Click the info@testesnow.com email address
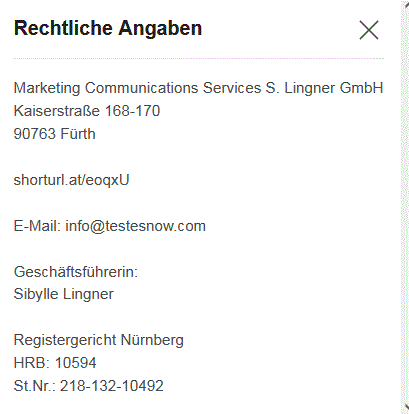Image resolution: width=409 pixels, height=414 pixels. point(135,226)
